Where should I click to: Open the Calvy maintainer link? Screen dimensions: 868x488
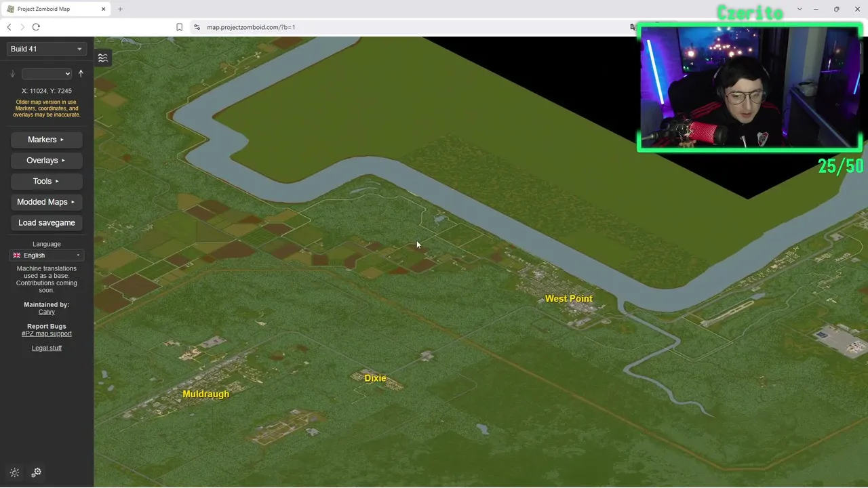(x=47, y=312)
